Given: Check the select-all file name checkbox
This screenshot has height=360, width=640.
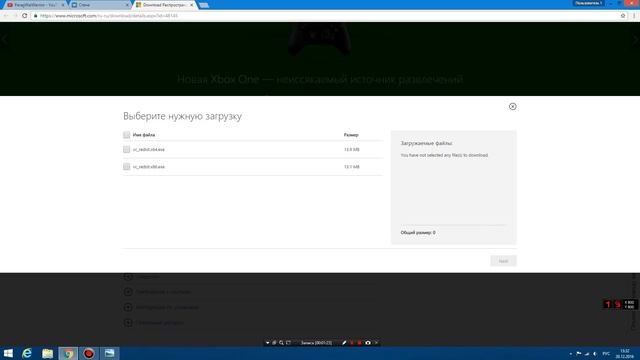Looking at the screenshot, I should pyautogui.click(x=127, y=135).
